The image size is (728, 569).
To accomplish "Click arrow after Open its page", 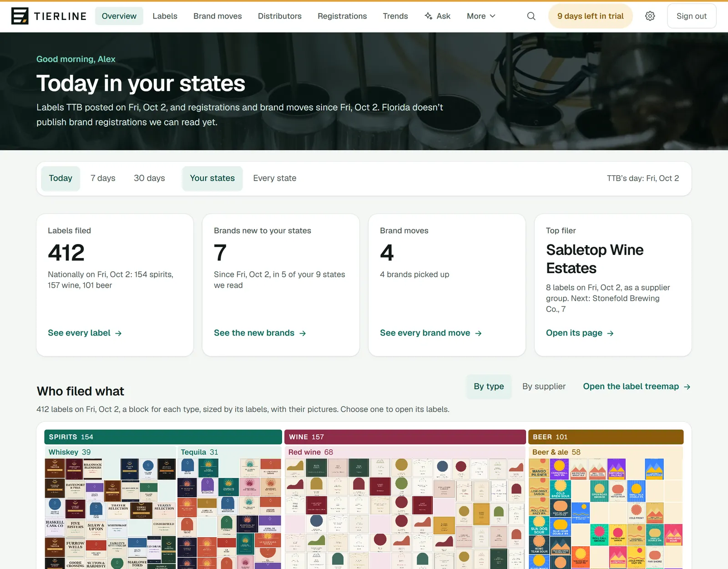I will [610, 333].
